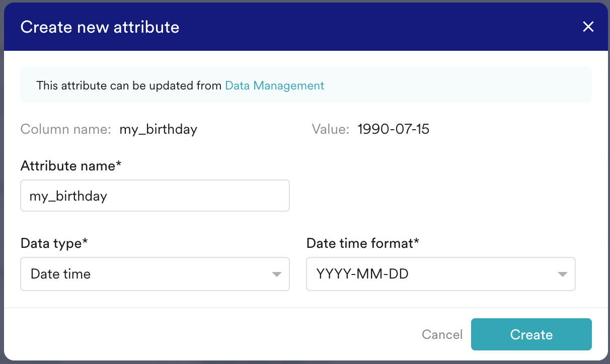The height and width of the screenshot is (364, 610).
Task: Click the 'Create new attribute' dialog title
Action: tap(100, 27)
